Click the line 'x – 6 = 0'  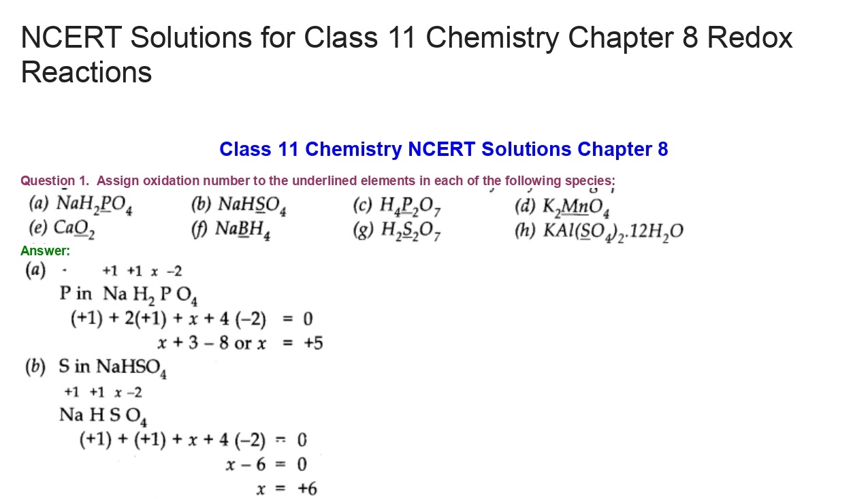pos(266,464)
